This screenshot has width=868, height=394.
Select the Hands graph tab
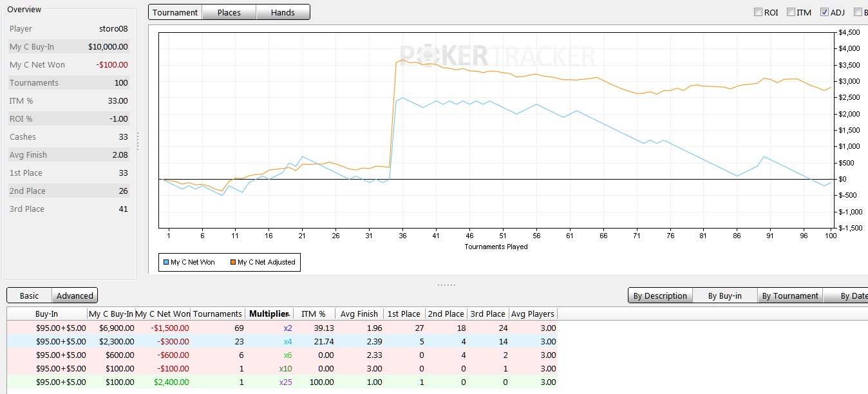click(x=283, y=12)
